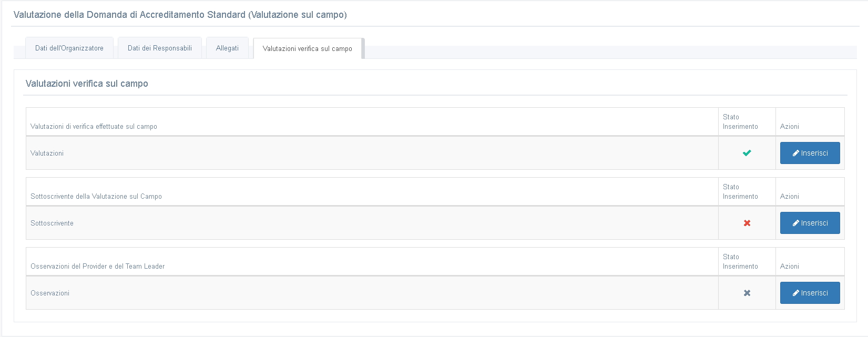Switch to the Dati dei Responsabili tab
Image resolution: width=868 pixels, height=337 pixels.
pyautogui.click(x=160, y=48)
